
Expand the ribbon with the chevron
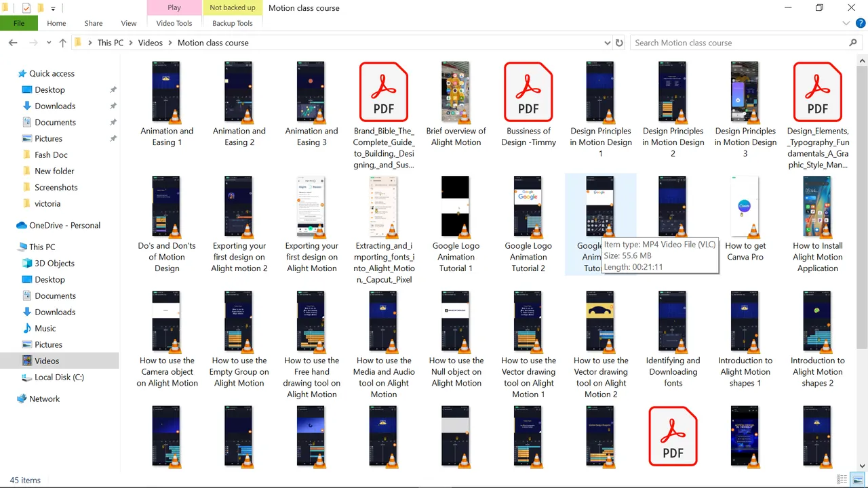coord(845,23)
